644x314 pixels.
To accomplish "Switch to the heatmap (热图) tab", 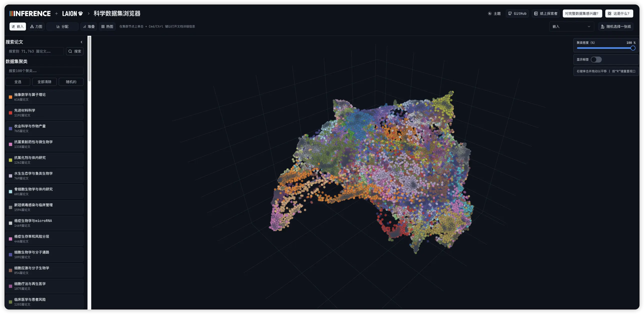I will pyautogui.click(x=107, y=27).
